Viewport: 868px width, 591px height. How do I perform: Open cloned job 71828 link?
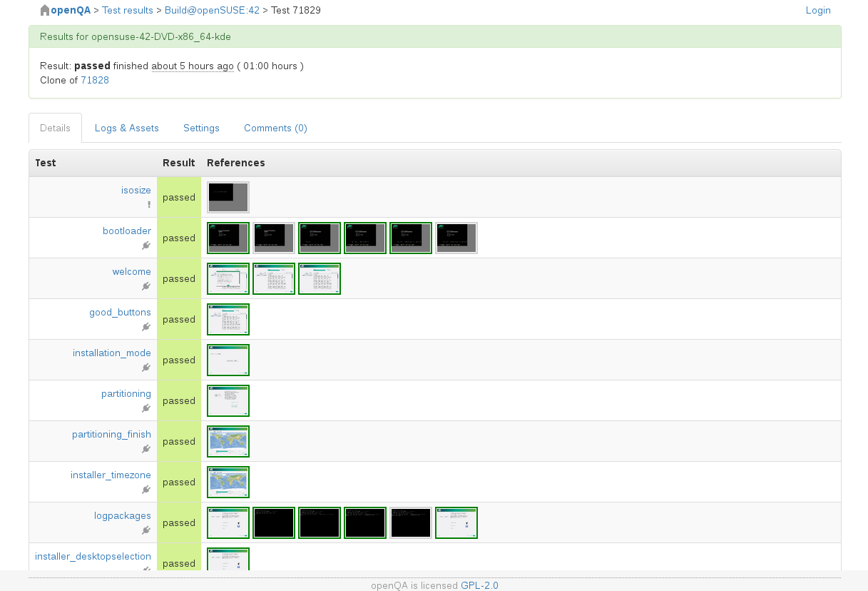point(95,81)
